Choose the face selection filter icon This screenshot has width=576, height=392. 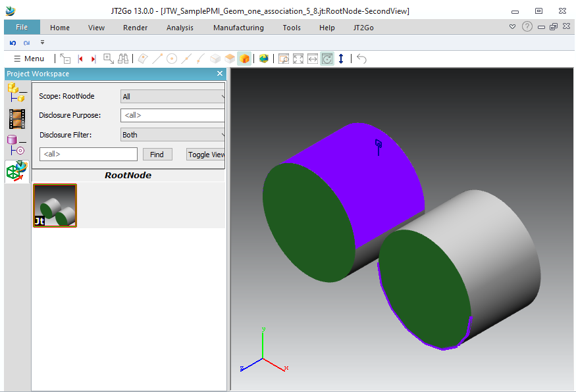click(x=143, y=59)
